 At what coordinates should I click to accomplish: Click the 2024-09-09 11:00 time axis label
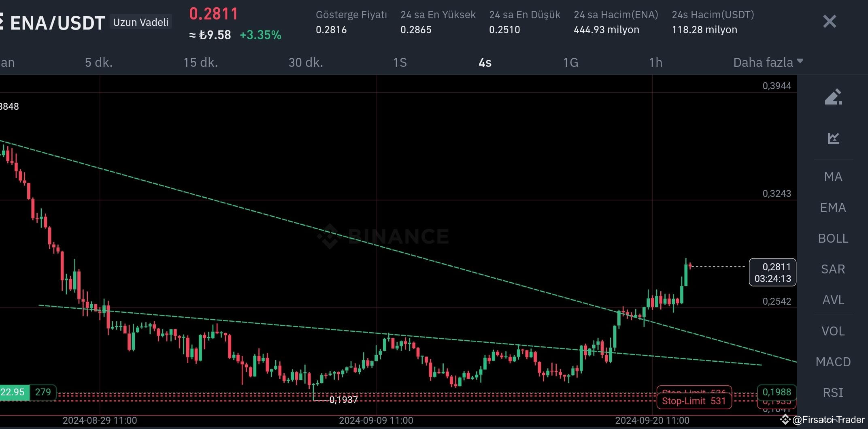(376, 420)
